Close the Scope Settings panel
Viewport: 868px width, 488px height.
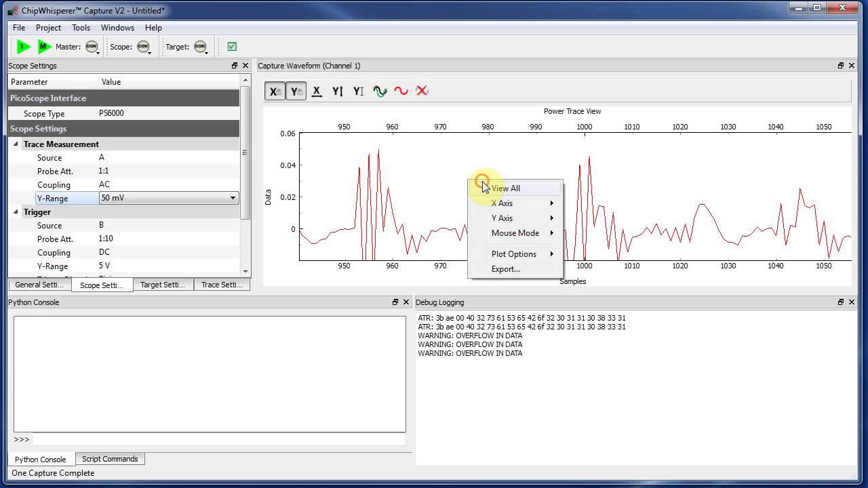(245, 66)
